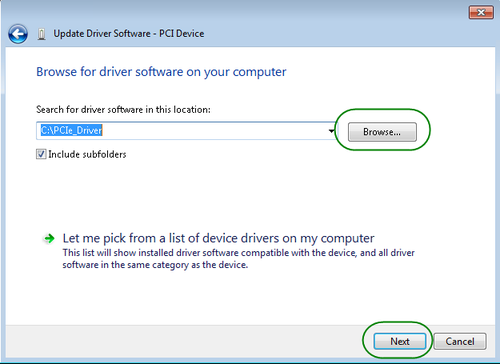The image size is (500, 364).
Task: Choose Let me pick from a list option
Action: tap(218, 238)
